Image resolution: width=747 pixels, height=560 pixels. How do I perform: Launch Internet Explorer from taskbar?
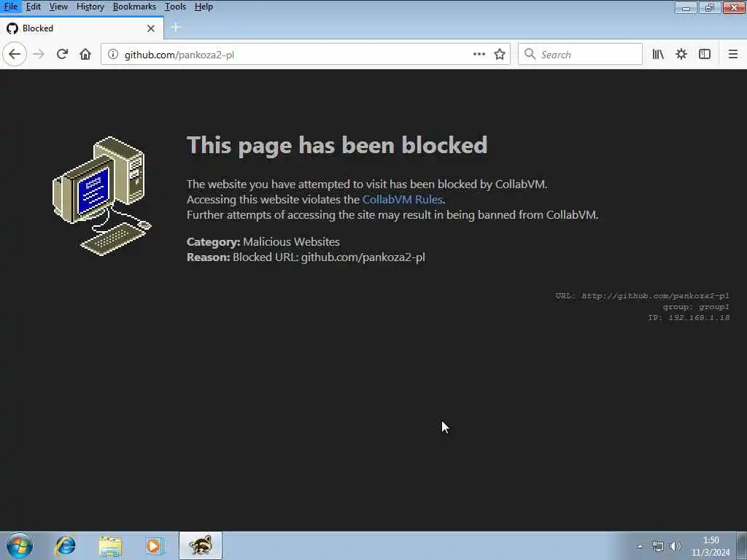(65, 545)
